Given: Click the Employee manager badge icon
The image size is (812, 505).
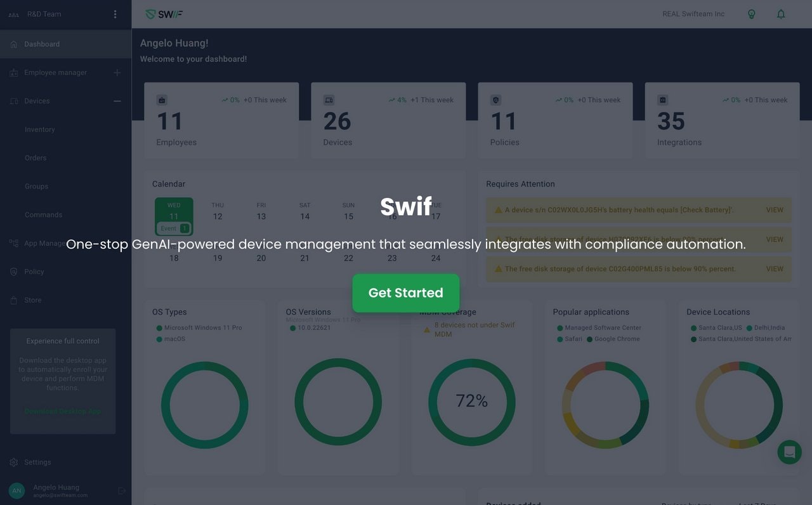Looking at the screenshot, I should [14, 72].
